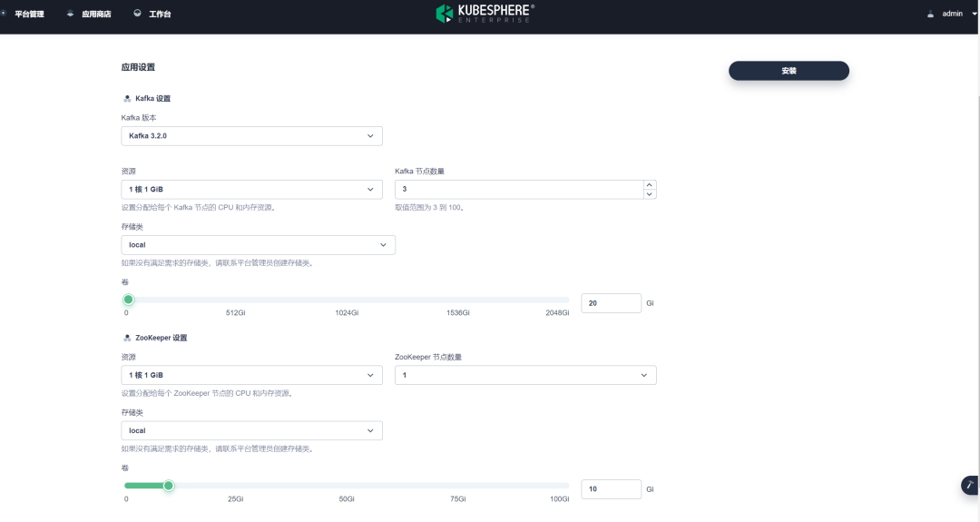
Task: Click the 应用设置 heading
Action: 138,67
